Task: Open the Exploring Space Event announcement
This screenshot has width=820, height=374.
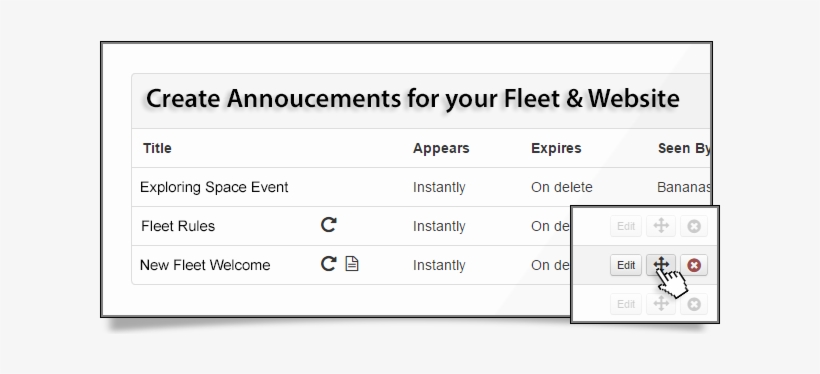Action: (x=214, y=187)
